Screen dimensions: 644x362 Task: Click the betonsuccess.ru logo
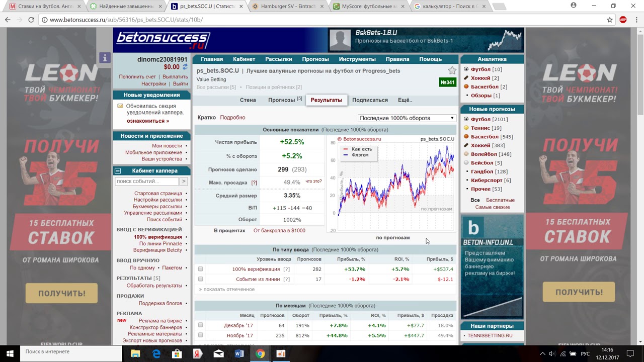point(162,39)
